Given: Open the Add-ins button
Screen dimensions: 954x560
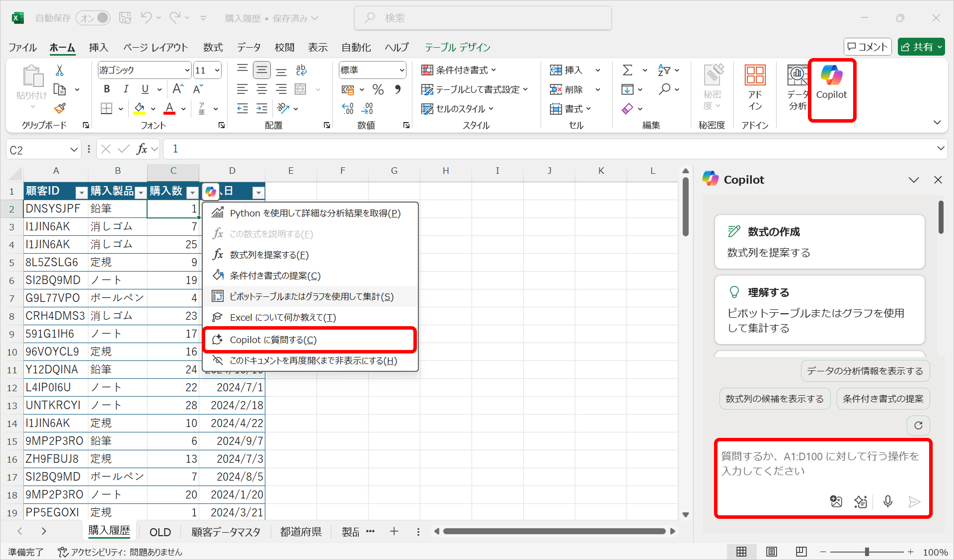Looking at the screenshot, I should pyautogui.click(x=755, y=88).
